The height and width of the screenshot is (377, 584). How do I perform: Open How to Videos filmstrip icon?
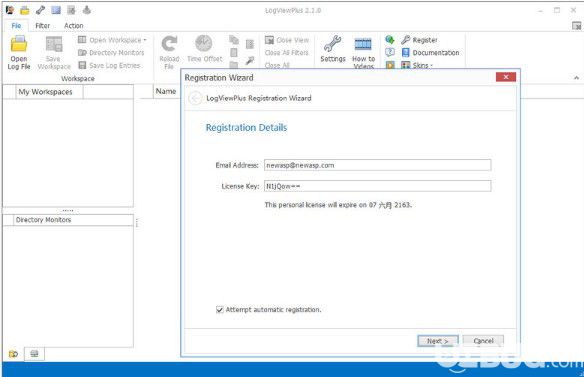(363, 45)
